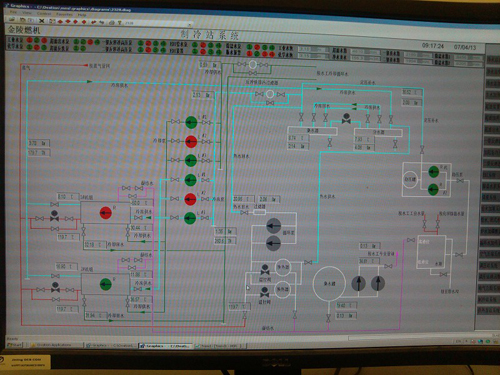Click the 119.7 value box under 1# unit
This screenshot has height=375, width=500.
(x=68, y=237)
